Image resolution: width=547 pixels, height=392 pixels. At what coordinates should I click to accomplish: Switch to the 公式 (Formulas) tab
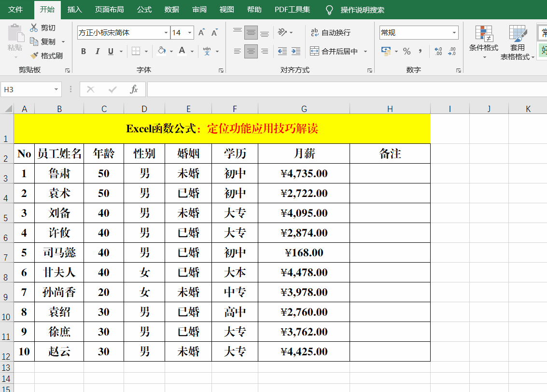[144, 10]
